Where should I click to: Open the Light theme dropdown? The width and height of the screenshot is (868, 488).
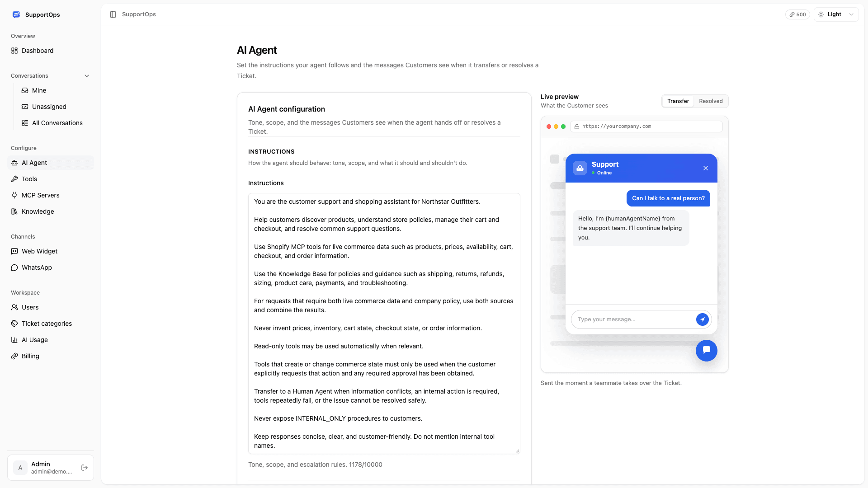[x=836, y=14]
